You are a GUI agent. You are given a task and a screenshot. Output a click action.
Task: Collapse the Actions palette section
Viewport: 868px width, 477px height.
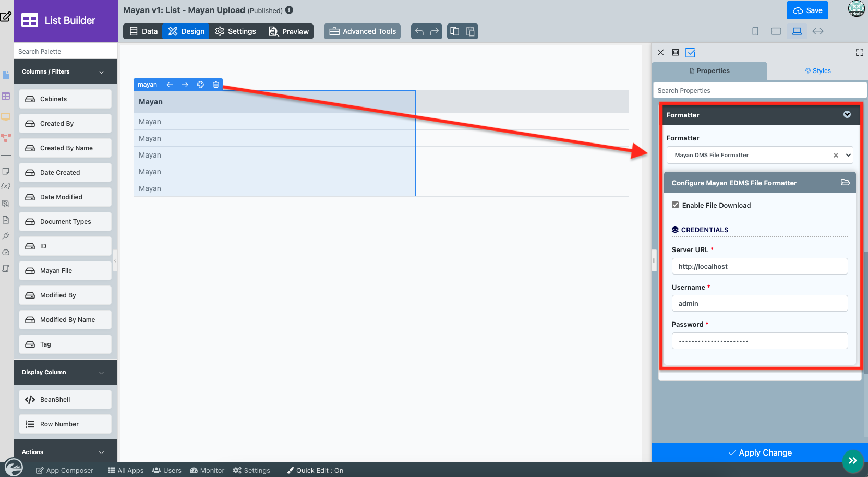(102, 452)
